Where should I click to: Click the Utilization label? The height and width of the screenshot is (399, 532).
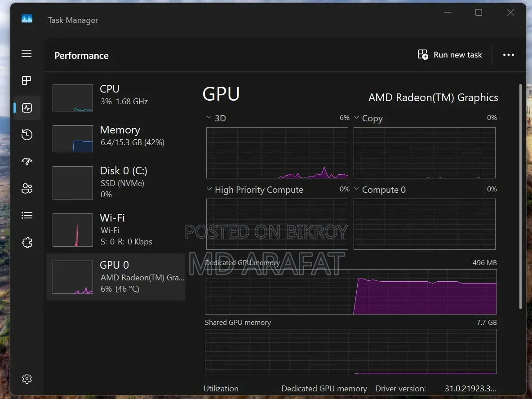tap(221, 389)
